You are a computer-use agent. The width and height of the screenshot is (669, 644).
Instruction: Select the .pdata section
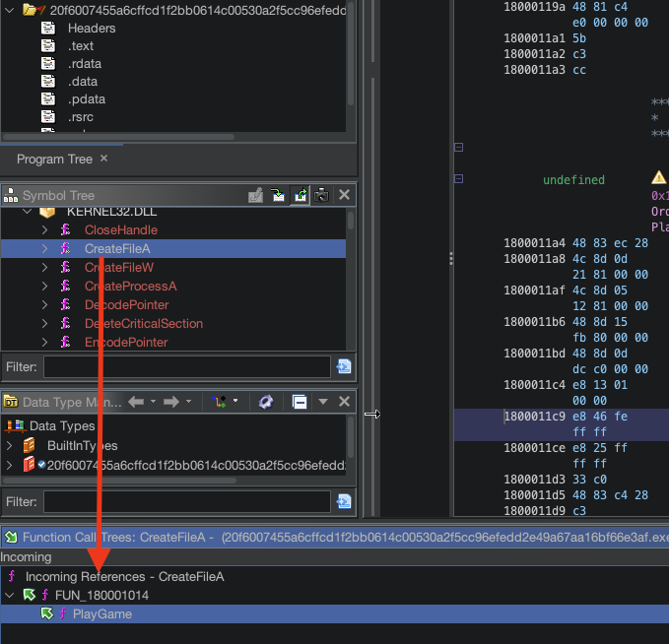[87, 99]
